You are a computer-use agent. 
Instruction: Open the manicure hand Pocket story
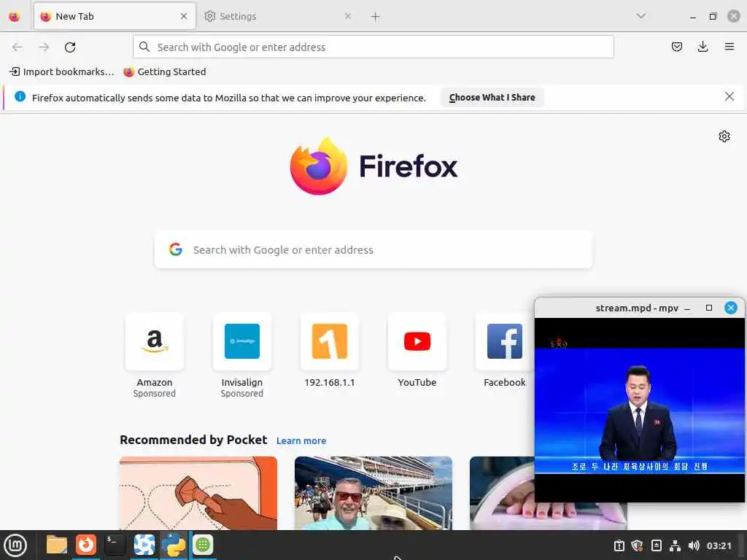point(502,493)
